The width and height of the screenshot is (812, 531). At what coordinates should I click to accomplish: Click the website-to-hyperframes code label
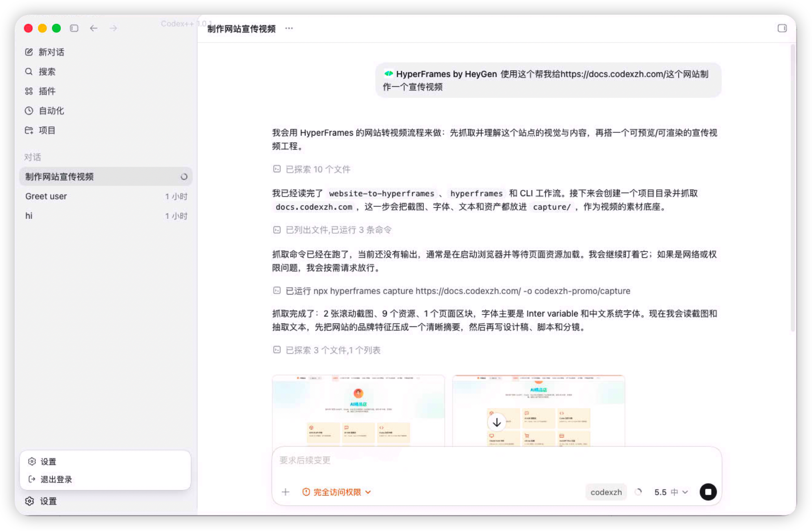381,193
